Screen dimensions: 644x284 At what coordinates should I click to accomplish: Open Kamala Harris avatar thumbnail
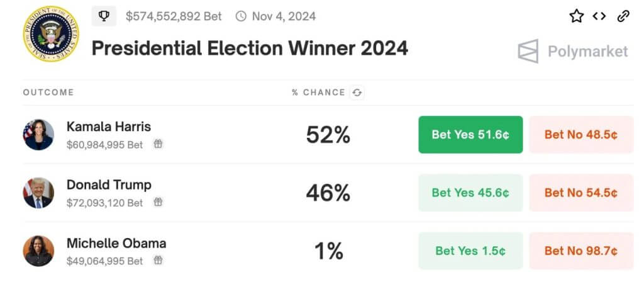tap(38, 135)
